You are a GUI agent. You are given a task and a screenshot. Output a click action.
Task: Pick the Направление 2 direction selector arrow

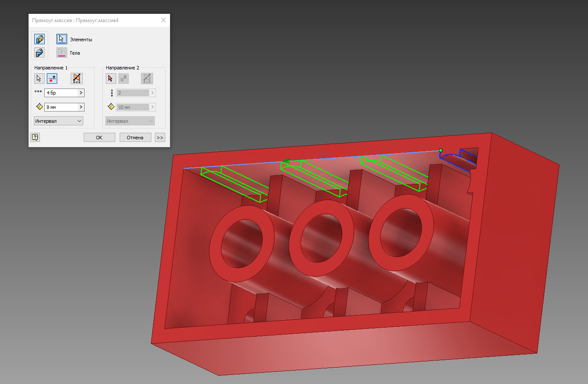tap(111, 79)
